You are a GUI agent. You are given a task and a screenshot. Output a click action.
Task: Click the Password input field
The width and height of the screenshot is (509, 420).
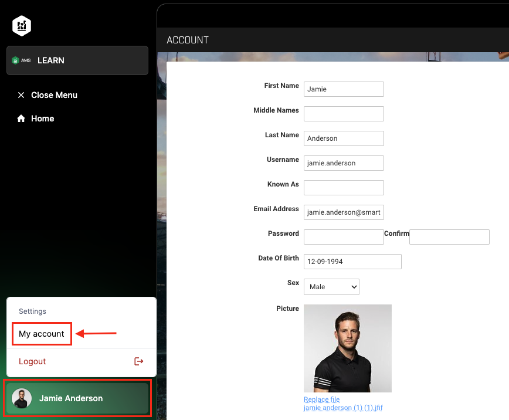(344, 237)
